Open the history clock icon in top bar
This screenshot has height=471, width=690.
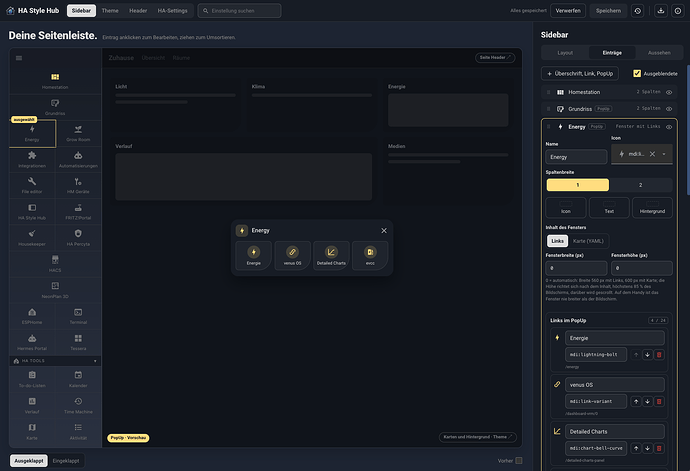click(x=638, y=11)
